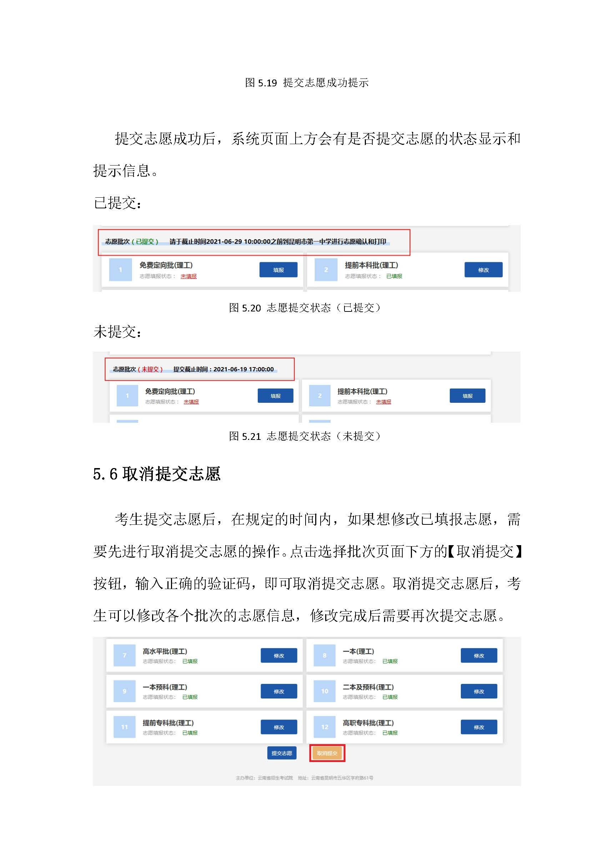This screenshot has height=868, width=614.
Task: Click 填报 button in submitted-status 免费定向批
Action: tap(278, 270)
